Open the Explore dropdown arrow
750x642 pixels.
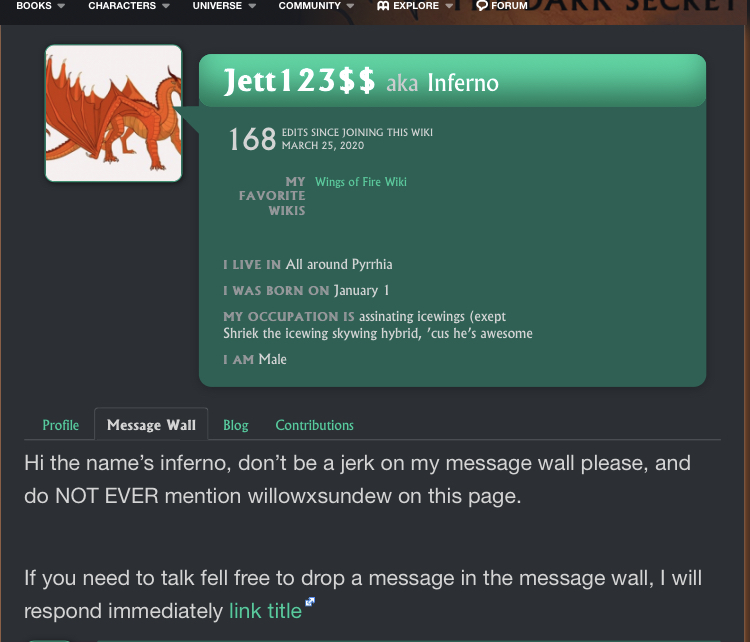[449, 6]
